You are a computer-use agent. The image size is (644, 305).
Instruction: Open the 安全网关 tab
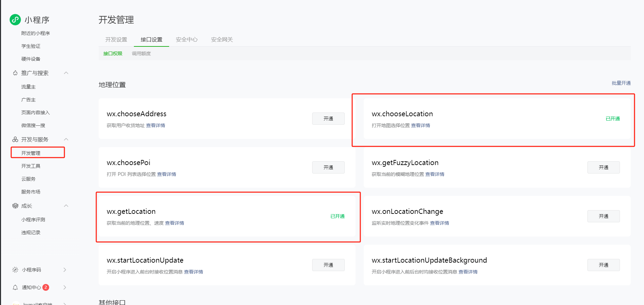pos(221,39)
